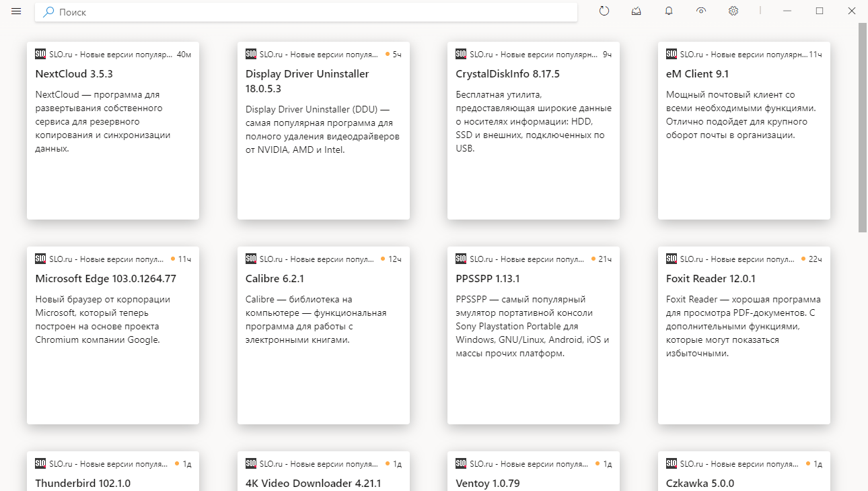868x491 pixels.
Task: Open the eM Client 9.1 article title
Action: (x=698, y=73)
